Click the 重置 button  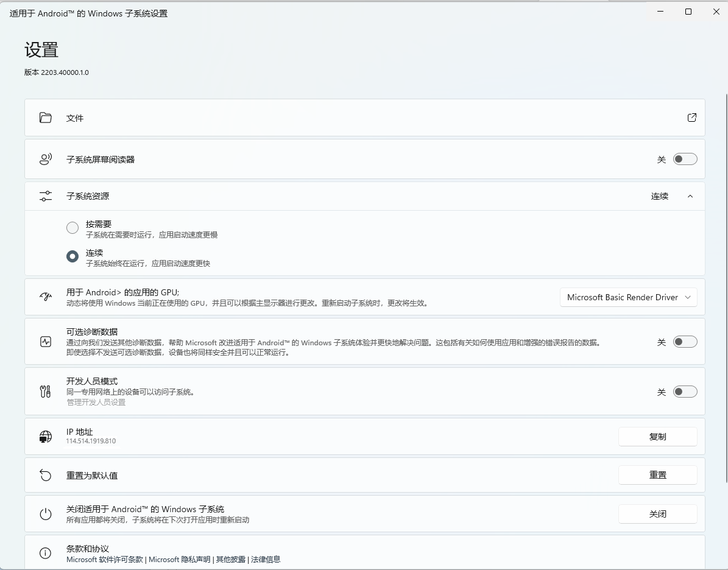(657, 475)
